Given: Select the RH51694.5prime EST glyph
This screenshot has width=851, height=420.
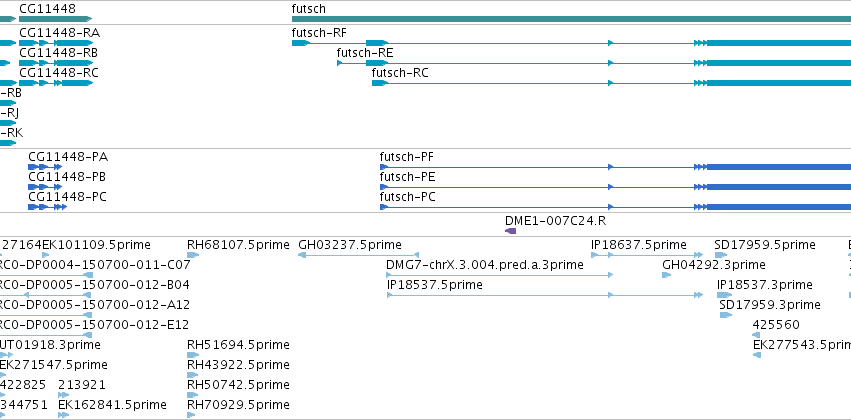Looking at the screenshot, I should click(193, 355).
